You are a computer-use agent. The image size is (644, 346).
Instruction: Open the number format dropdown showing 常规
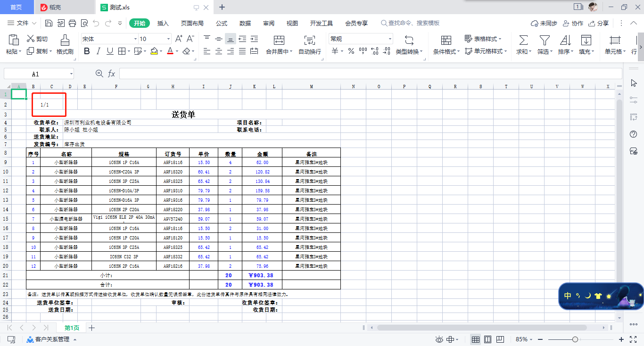click(390, 39)
